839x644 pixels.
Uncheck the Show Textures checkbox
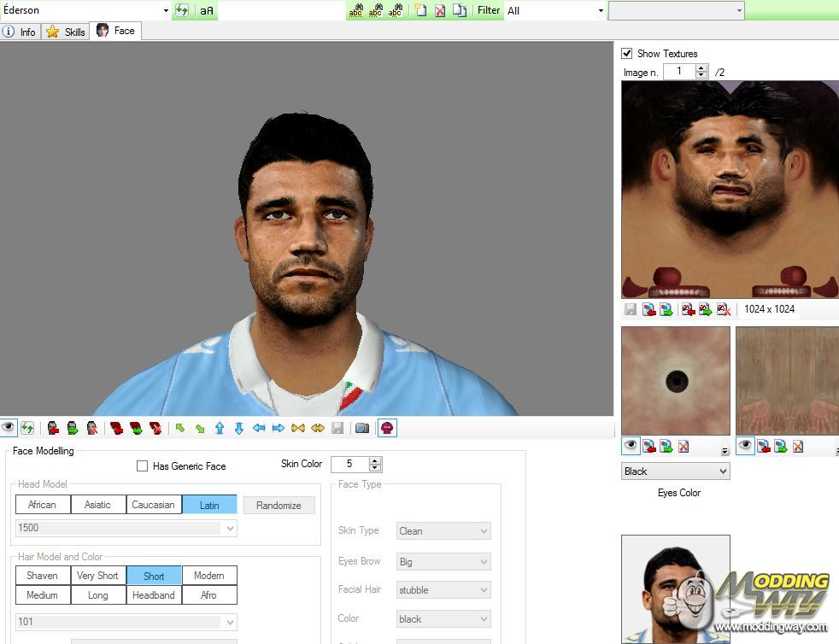[x=627, y=54]
